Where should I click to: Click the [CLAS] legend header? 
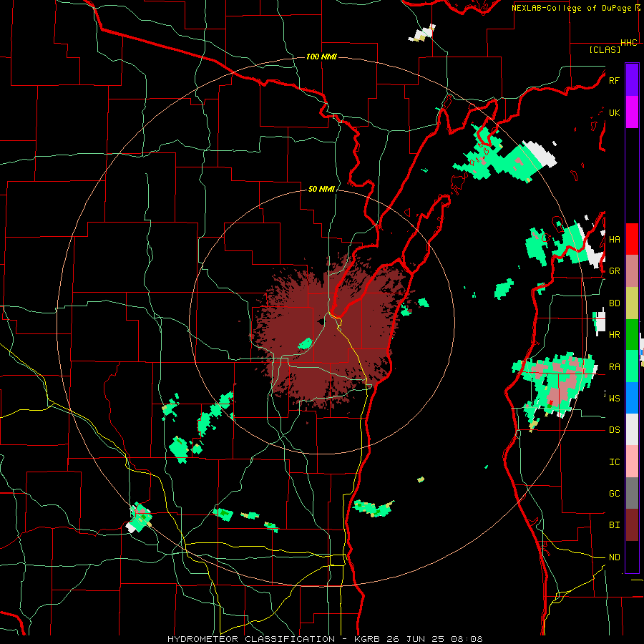605,49
